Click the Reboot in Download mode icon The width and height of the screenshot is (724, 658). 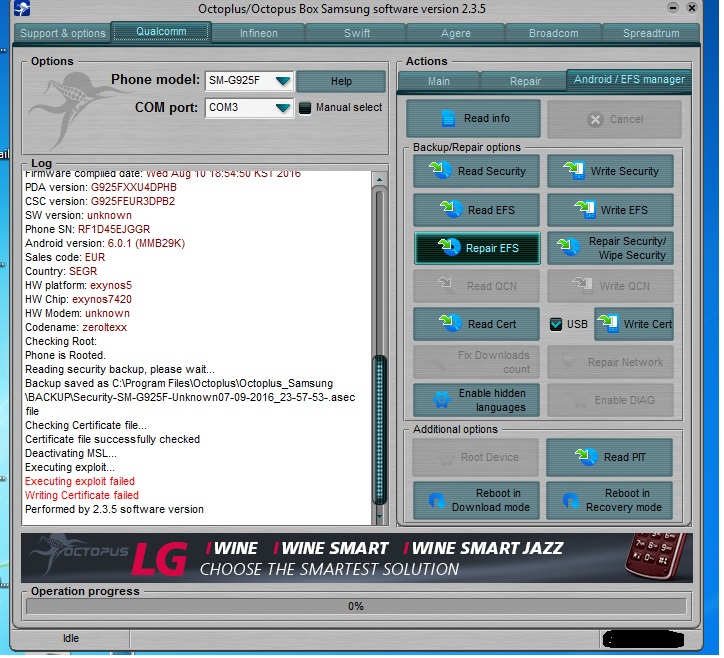point(436,500)
